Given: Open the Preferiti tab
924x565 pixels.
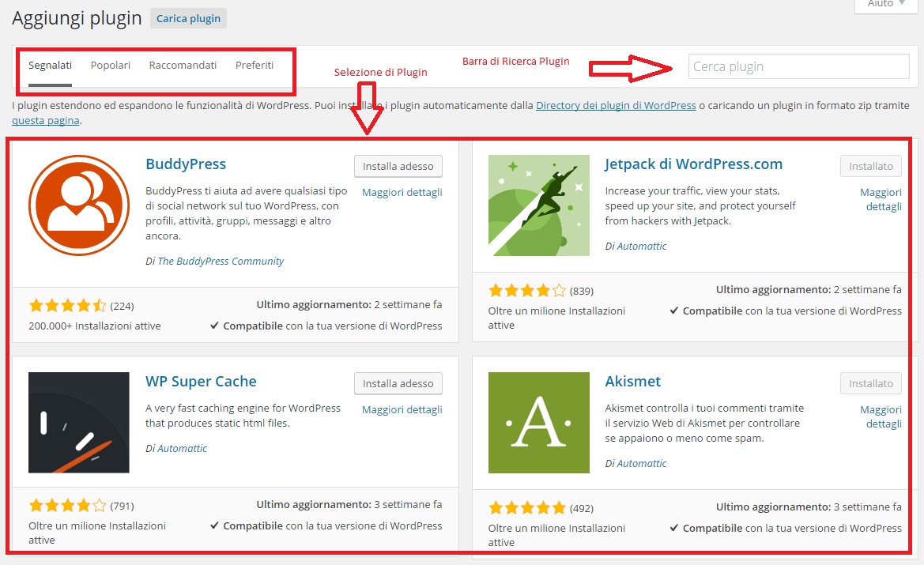Looking at the screenshot, I should point(254,65).
